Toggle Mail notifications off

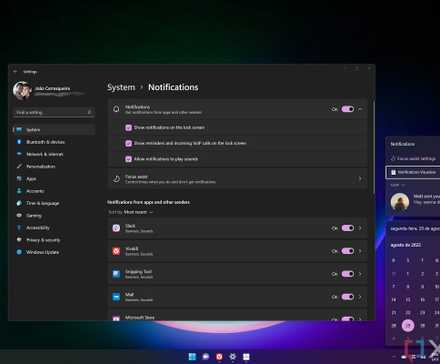coord(347,297)
